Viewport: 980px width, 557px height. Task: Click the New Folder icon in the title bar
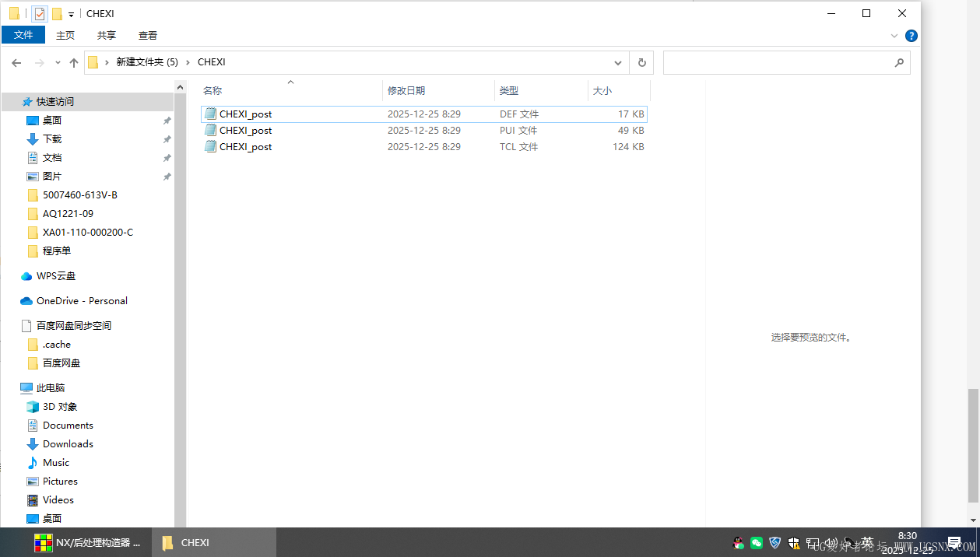(57, 13)
